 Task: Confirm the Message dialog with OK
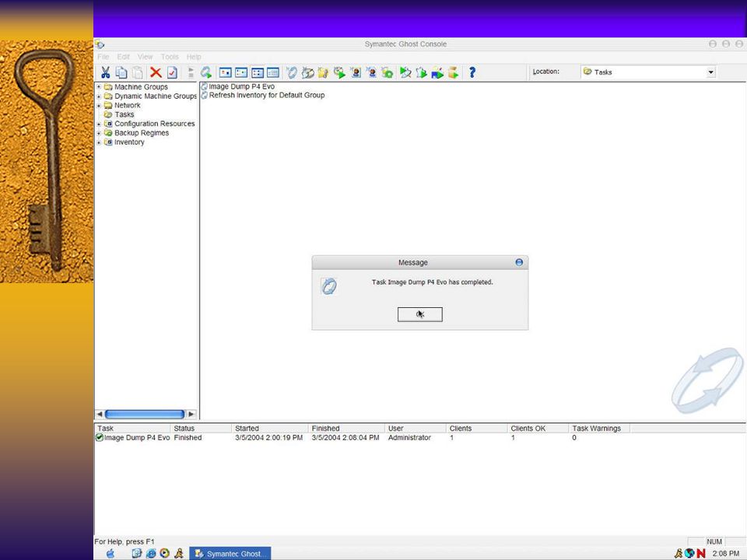tap(419, 314)
